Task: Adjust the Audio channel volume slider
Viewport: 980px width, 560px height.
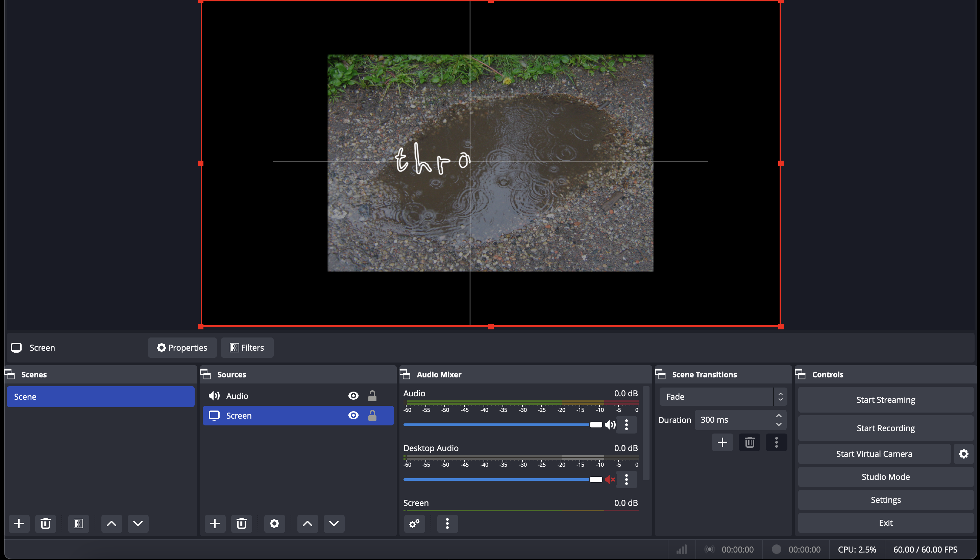Action: (503, 425)
